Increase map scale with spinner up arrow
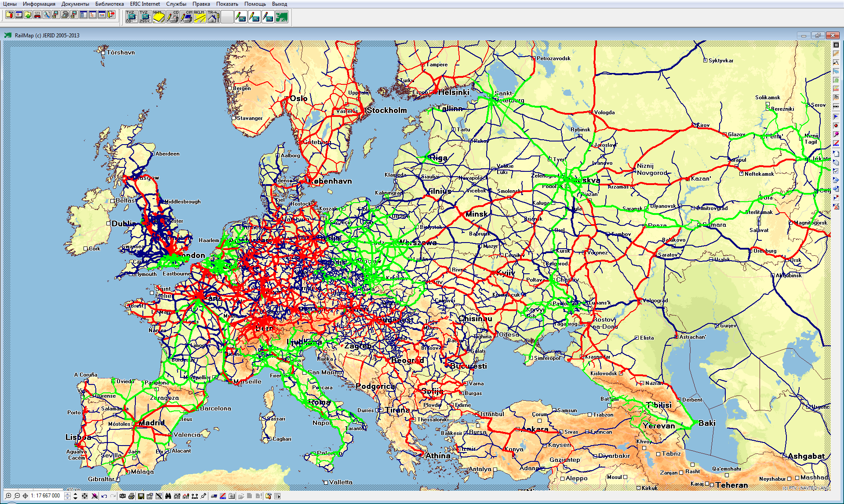 67,494
